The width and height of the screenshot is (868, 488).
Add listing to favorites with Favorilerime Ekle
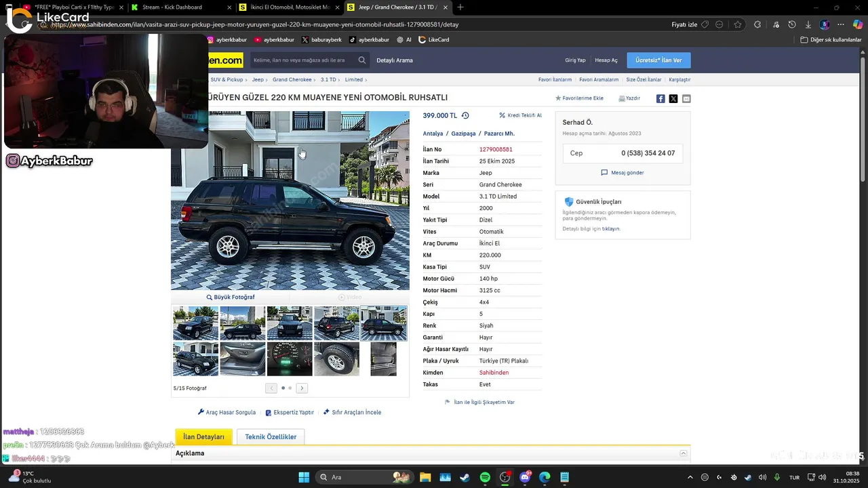point(579,98)
